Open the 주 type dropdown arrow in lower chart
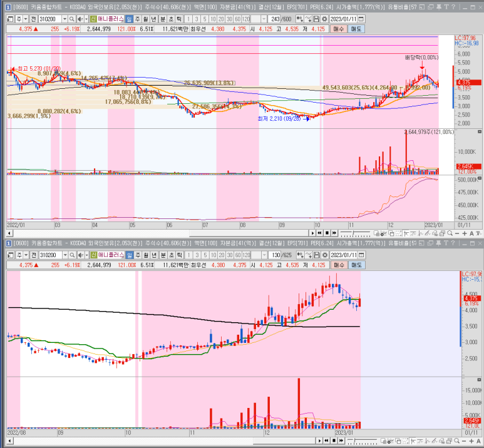This screenshot has width=484, height=448. pos(26,255)
